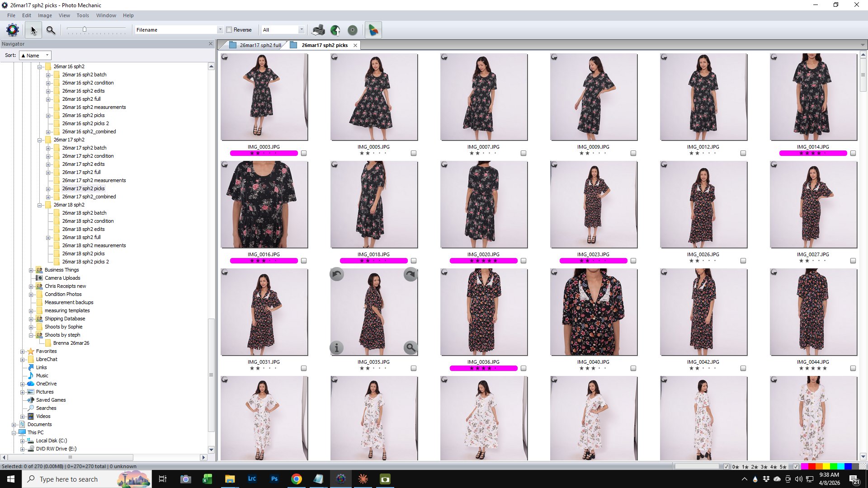868x488 pixels.
Task: Click the magenta color class swatch
Action: tap(805, 466)
